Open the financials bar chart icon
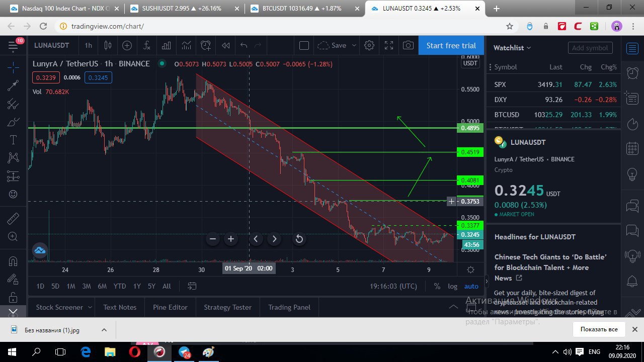The width and height of the screenshot is (644, 362). click(x=166, y=45)
